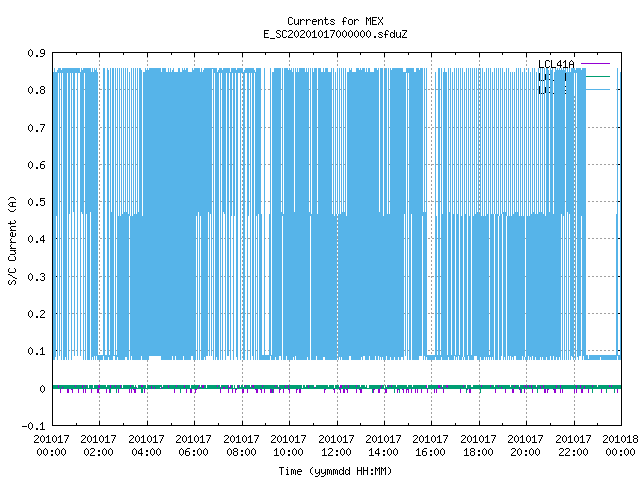640x480 pixels.
Task: Click the 'Time (yymmdd HH:MM)' x-axis label
Action: pyautogui.click(x=335, y=471)
